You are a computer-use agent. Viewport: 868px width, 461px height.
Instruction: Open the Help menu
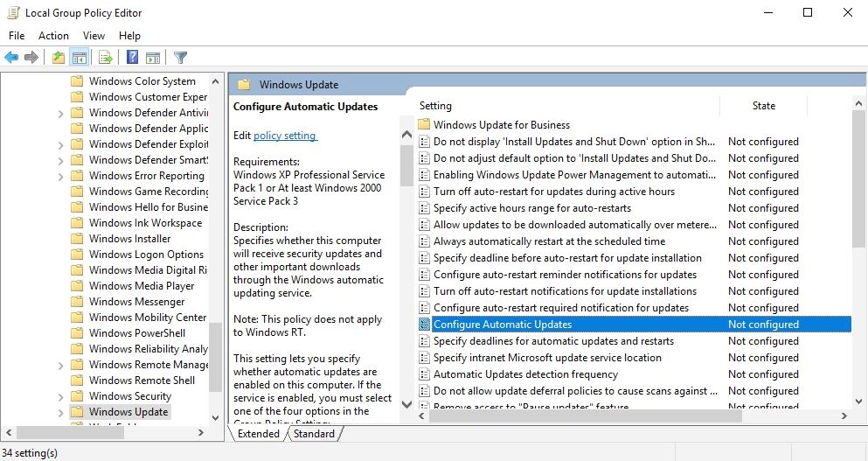[x=129, y=36]
